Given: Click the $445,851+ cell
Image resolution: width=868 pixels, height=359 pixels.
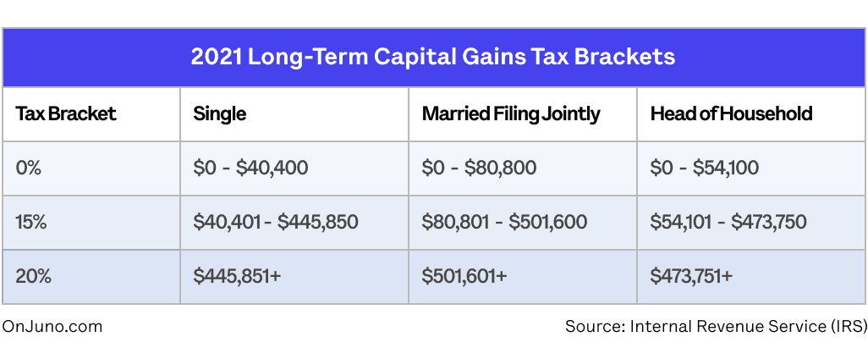Looking at the screenshot, I should [x=237, y=276].
